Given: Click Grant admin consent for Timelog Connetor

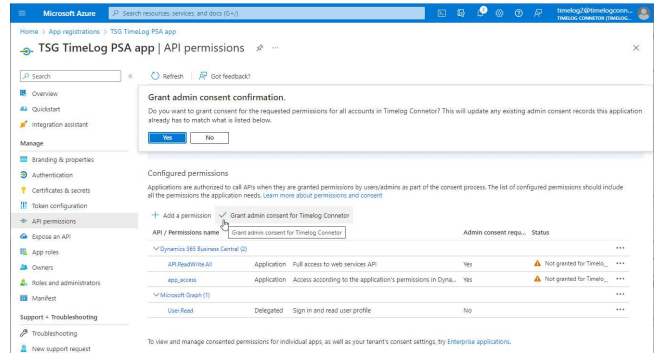Looking at the screenshot, I should (284, 215).
